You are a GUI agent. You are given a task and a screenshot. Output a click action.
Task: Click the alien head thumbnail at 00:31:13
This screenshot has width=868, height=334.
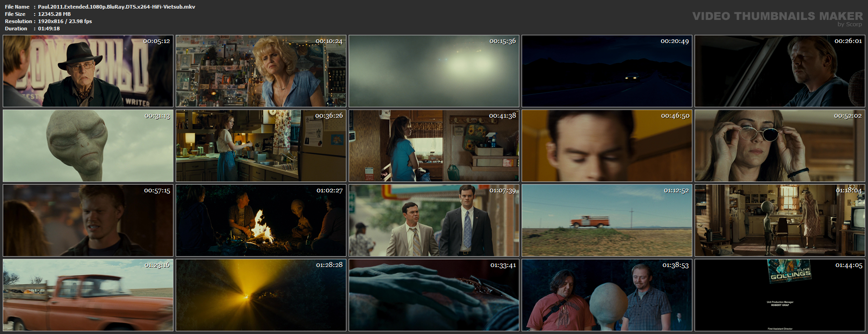tap(88, 146)
